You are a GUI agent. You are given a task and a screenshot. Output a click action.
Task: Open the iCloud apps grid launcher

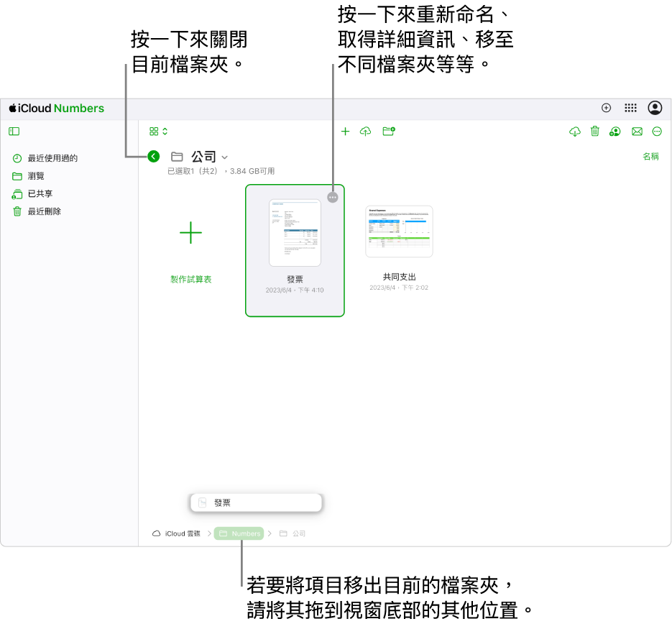[630, 108]
